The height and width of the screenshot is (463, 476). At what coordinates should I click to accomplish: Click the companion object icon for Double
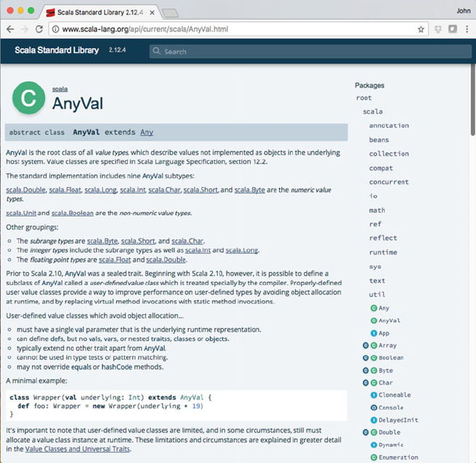tap(366, 432)
